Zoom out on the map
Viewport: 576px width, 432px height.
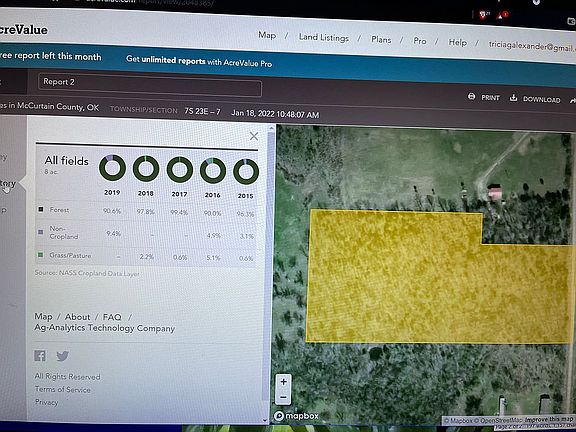(x=283, y=397)
